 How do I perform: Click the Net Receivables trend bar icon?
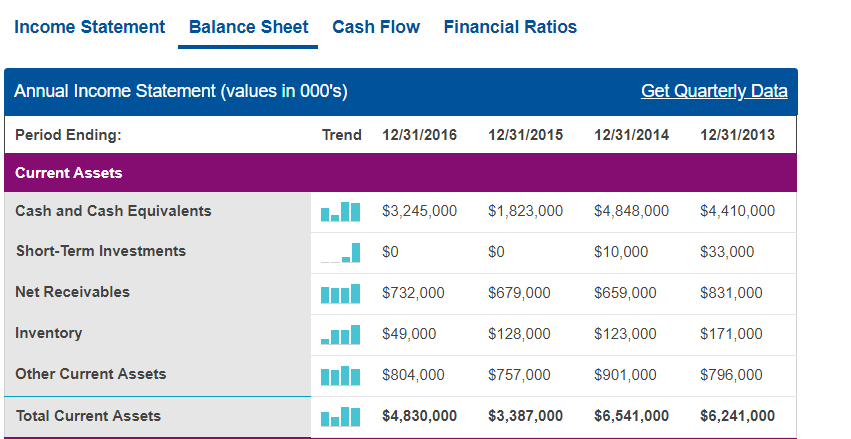click(340, 294)
